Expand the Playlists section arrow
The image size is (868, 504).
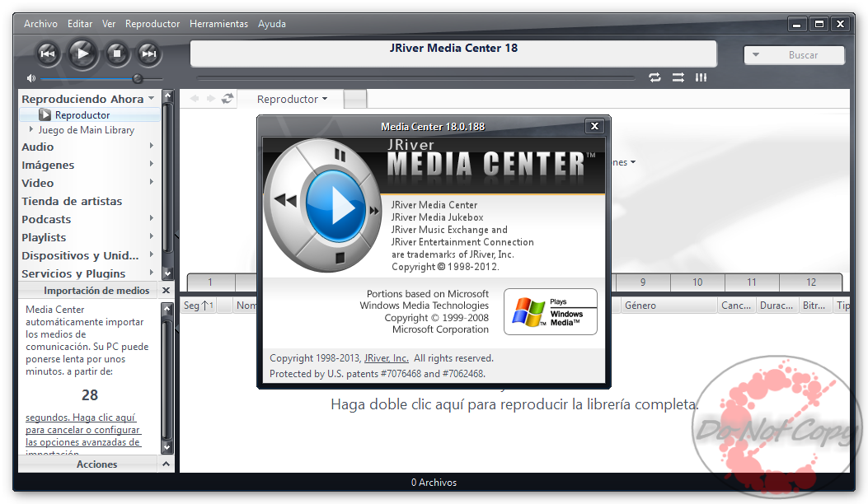[151, 237]
